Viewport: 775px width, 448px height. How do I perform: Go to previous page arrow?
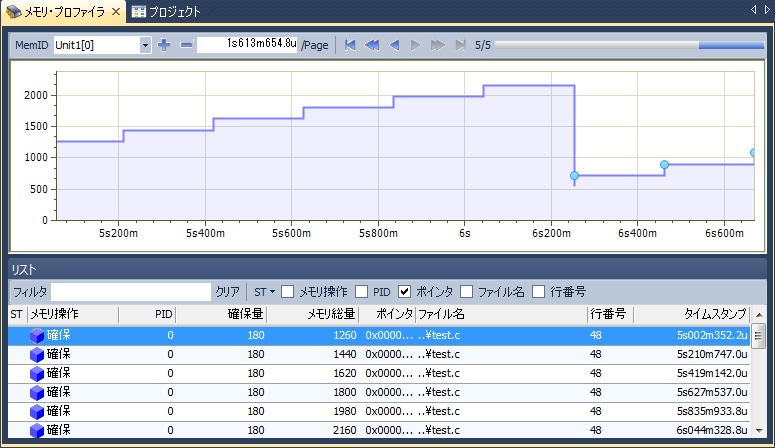point(394,45)
